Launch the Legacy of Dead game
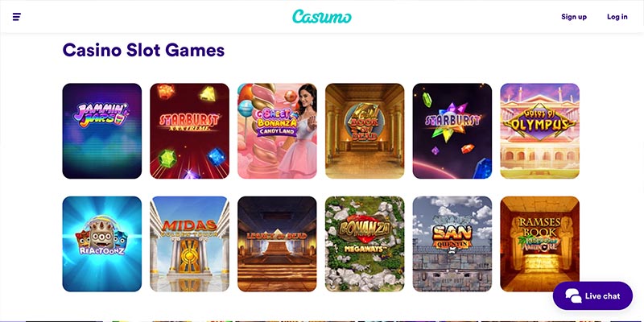 pos(277,244)
